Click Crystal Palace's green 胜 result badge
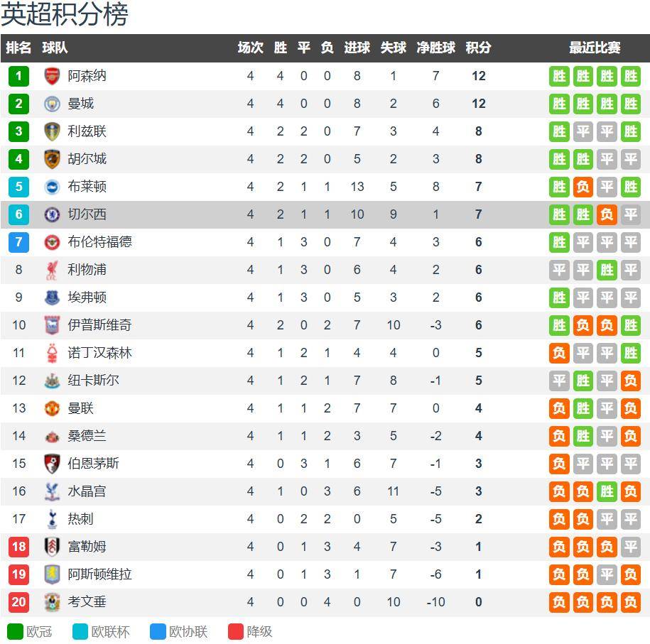This screenshot has height=644, width=650. click(607, 491)
